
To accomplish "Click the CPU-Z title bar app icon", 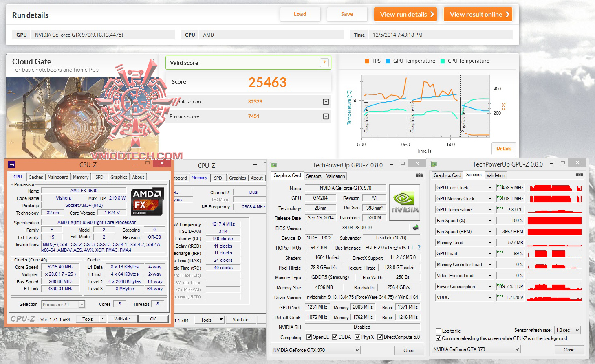I will (11, 164).
